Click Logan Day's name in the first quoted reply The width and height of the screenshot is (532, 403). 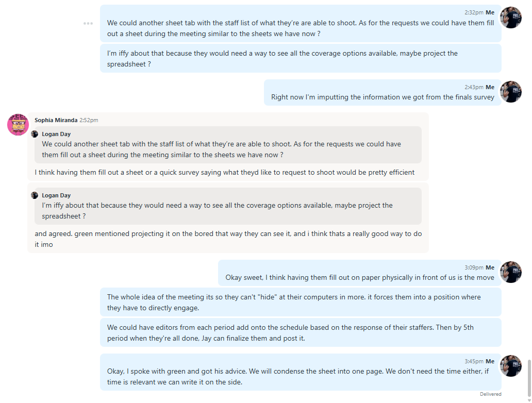click(56, 134)
